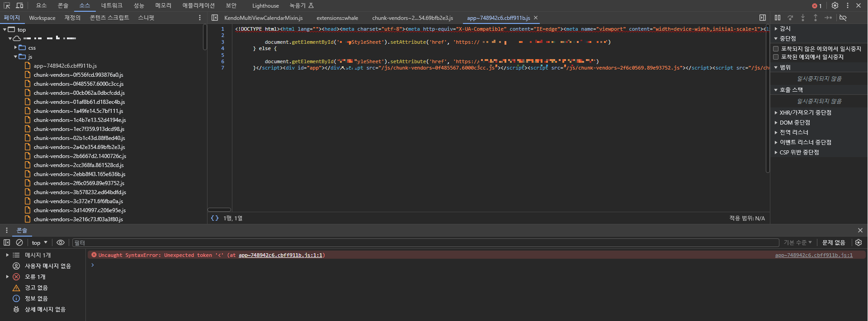Viewport: 868px width, 321px height.
Task: Select 사용자 메시지 없음 in console sidebar
Action: coord(48,266)
